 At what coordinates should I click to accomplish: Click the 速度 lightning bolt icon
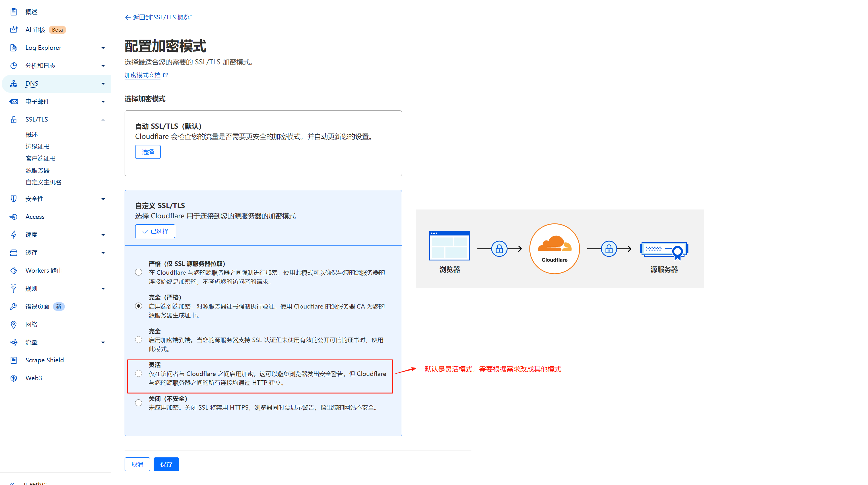click(13, 235)
